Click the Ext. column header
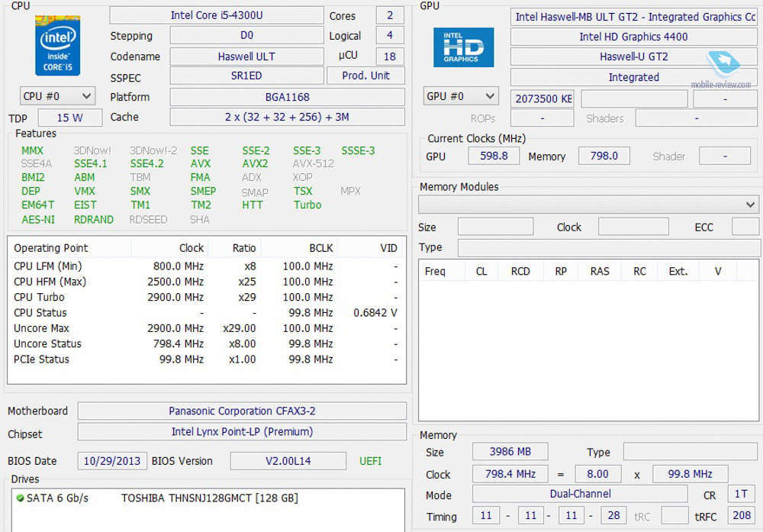The width and height of the screenshot is (763, 532). pos(678,271)
